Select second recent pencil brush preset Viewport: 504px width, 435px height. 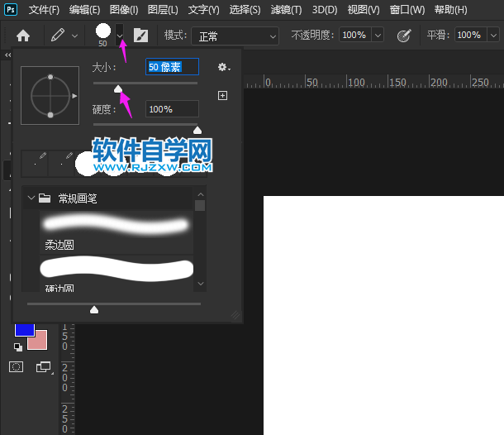coord(62,164)
